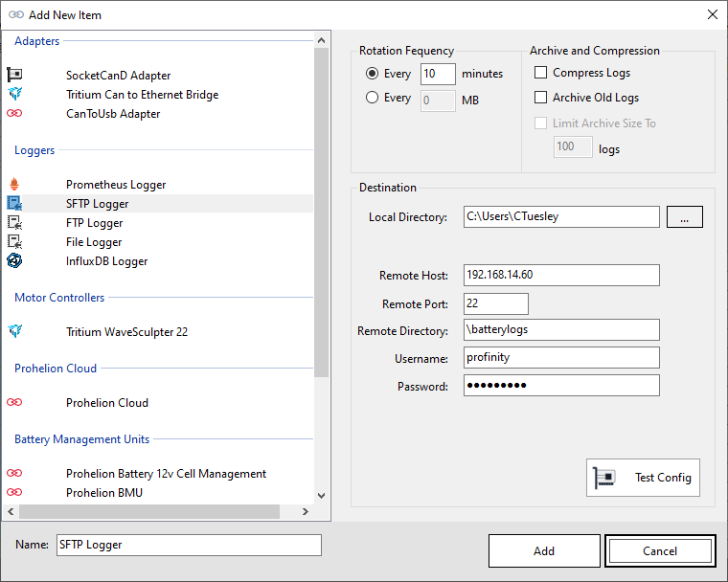Click the Prohelion Battery 12v Cell Management icon
The height and width of the screenshot is (582, 728).
click(x=14, y=473)
